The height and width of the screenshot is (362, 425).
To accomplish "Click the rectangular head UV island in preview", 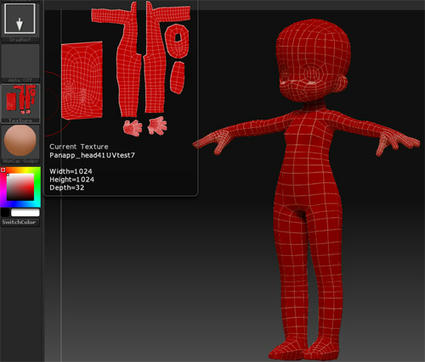I will pyautogui.click(x=82, y=80).
